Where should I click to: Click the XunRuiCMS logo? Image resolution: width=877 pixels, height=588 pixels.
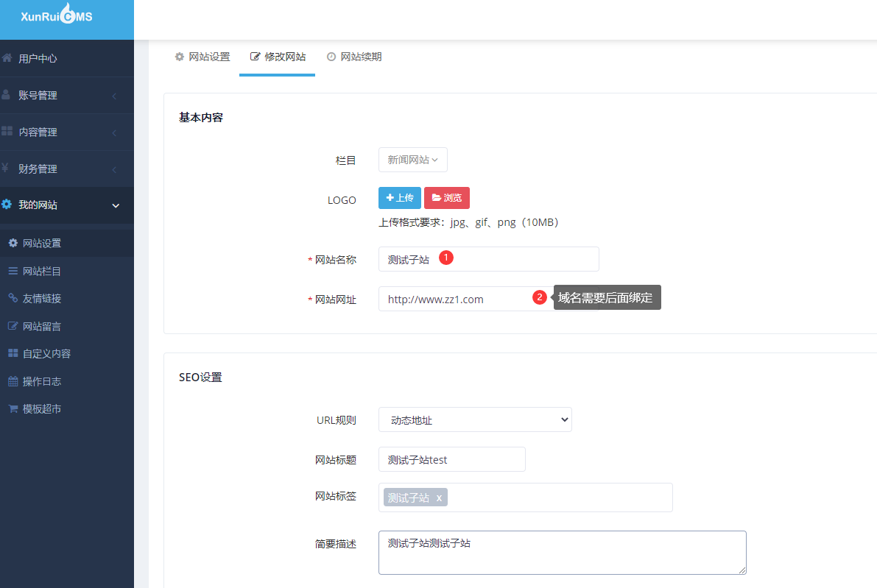pyautogui.click(x=57, y=15)
